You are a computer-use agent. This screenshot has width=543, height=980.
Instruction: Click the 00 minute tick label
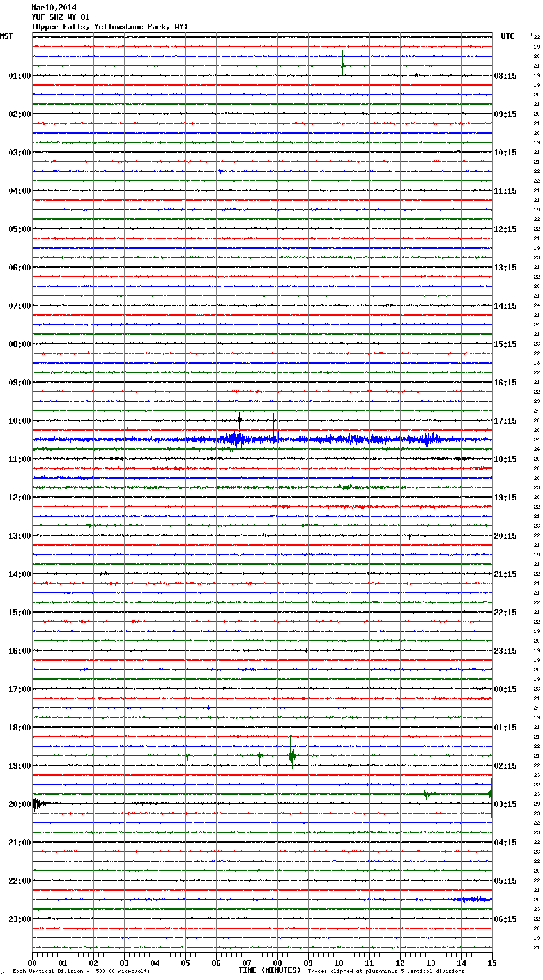33,963
